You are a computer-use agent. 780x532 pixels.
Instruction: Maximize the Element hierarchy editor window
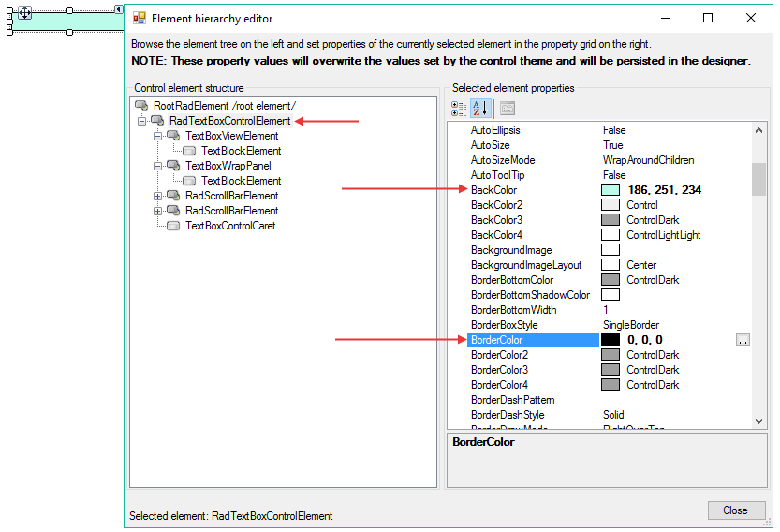point(708,18)
